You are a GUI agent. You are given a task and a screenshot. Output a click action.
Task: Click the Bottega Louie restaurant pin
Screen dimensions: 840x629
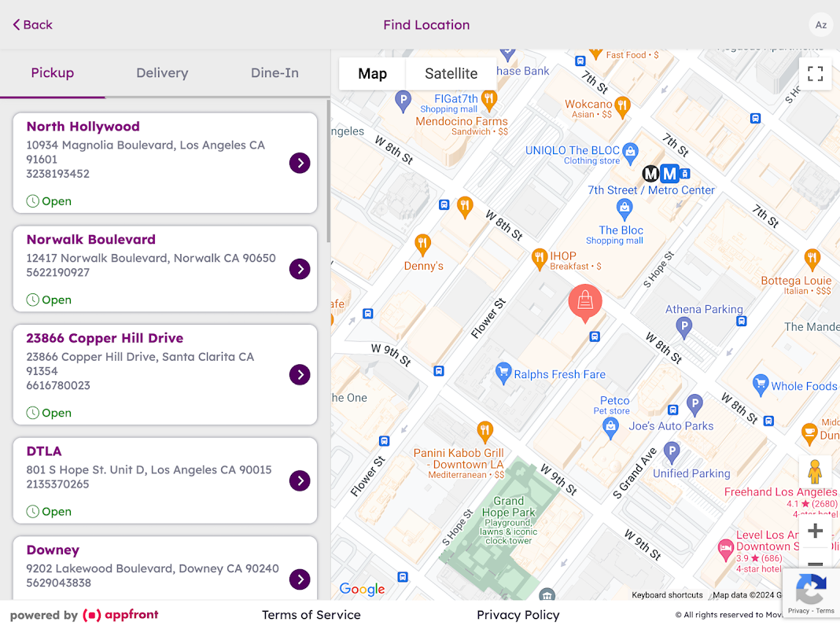[x=812, y=259]
